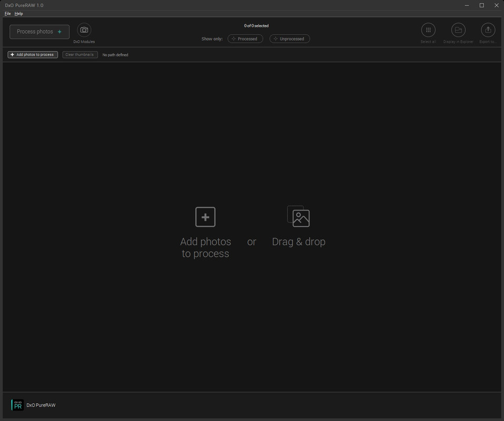The width and height of the screenshot is (504, 421).
Task: Click Display in Explorer folder icon
Action: (458, 30)
